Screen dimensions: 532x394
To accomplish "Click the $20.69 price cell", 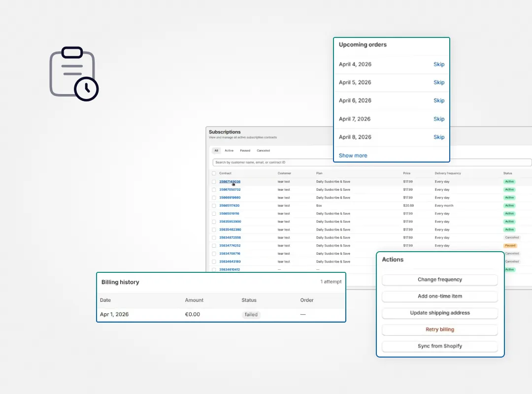I will [408, 206].
